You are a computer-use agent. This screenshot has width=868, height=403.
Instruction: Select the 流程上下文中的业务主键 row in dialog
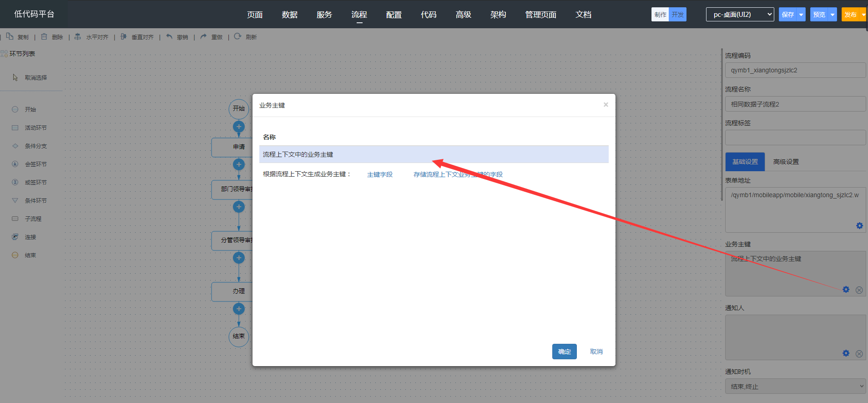(433, 154)
